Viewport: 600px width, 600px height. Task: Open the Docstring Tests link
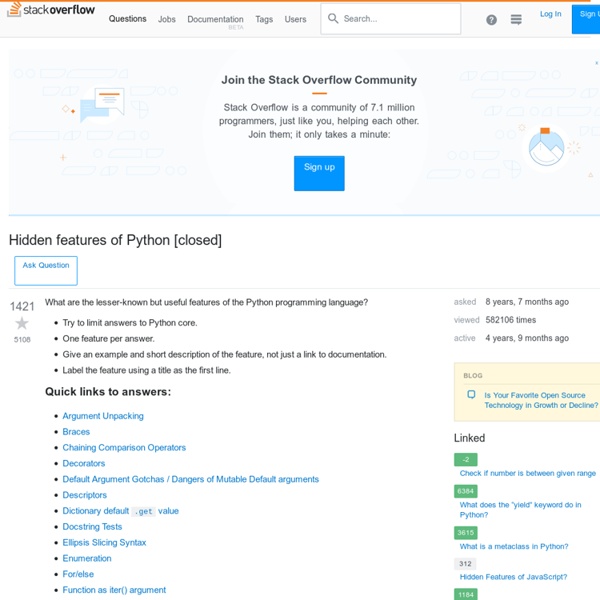click(x=92, y=527)
